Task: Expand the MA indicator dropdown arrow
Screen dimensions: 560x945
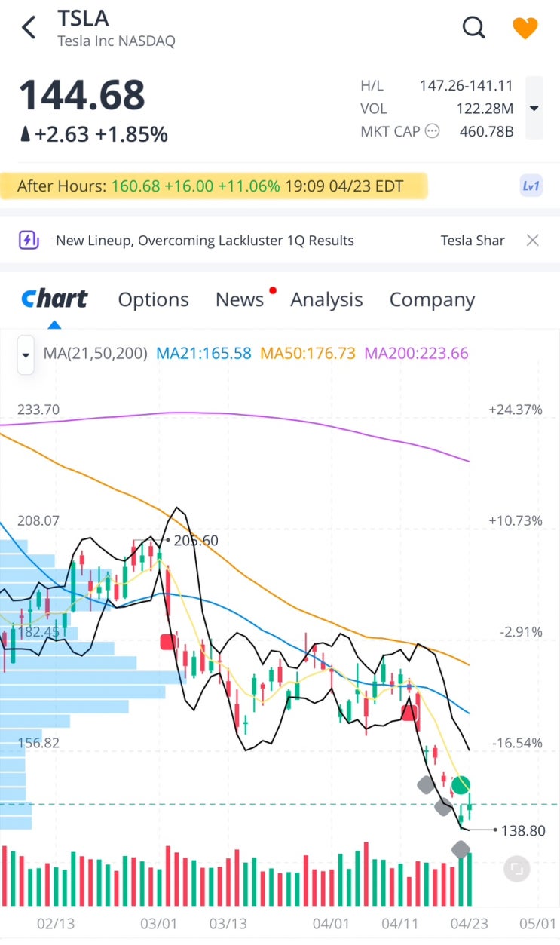Action: [x=26, y=354]
